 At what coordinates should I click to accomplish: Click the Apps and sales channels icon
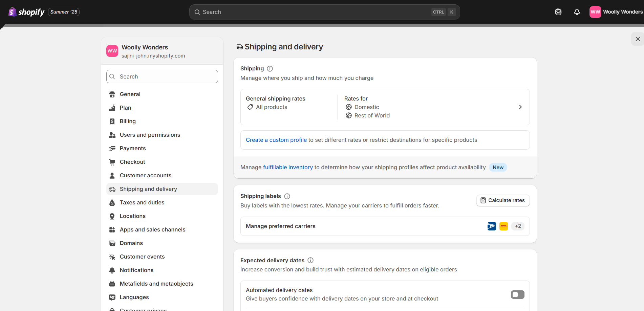click(112, 230)
